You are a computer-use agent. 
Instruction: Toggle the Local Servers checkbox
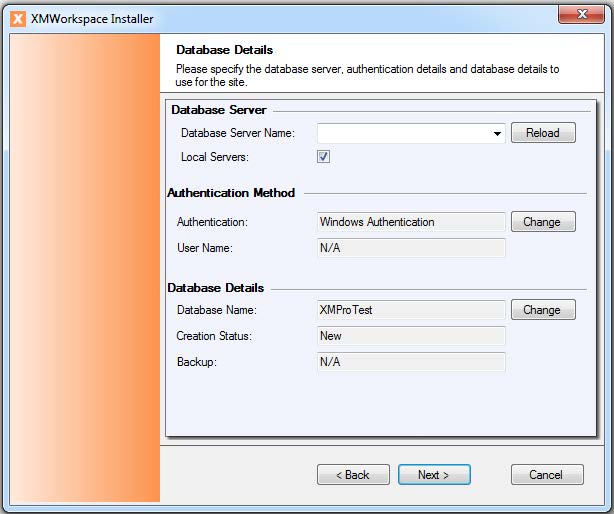[323, 157]
